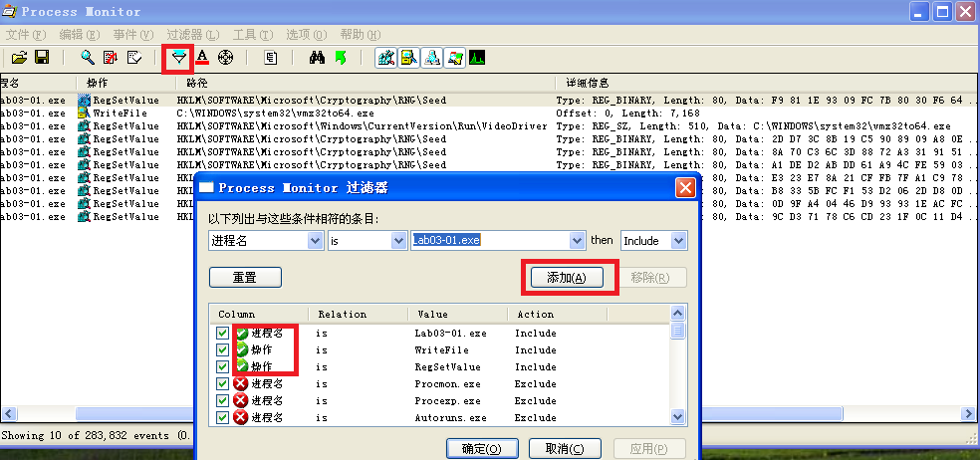The height and width of the screenshot is (460, 980).
Task: Toggle Show Process and Thread Activity icon
Action: (454, 58)
